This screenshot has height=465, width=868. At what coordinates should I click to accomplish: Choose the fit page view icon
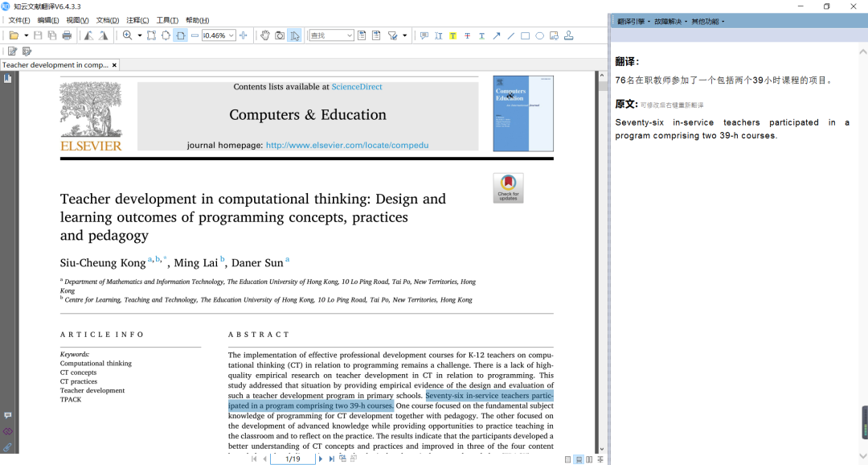tap(166, 35)
